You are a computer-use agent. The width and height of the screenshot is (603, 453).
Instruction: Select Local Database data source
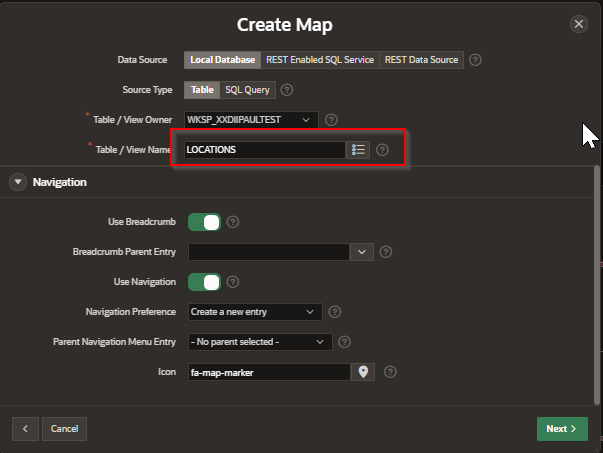point(222,60)
